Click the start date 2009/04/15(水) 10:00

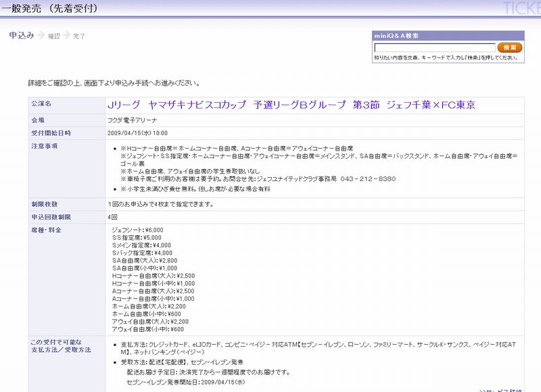click(137, 133)
